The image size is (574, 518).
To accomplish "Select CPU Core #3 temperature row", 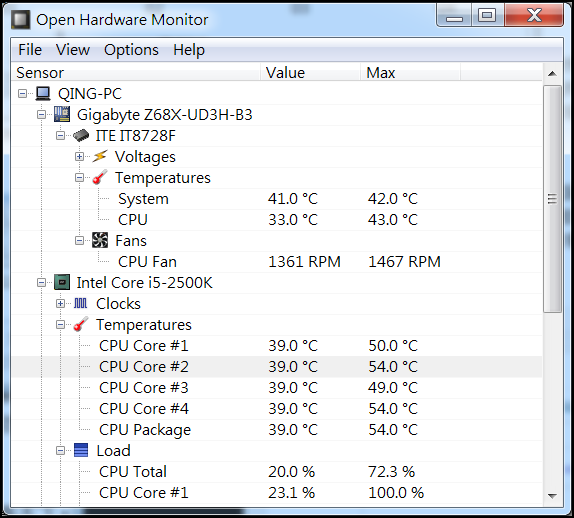I will [x=277, y=388].
